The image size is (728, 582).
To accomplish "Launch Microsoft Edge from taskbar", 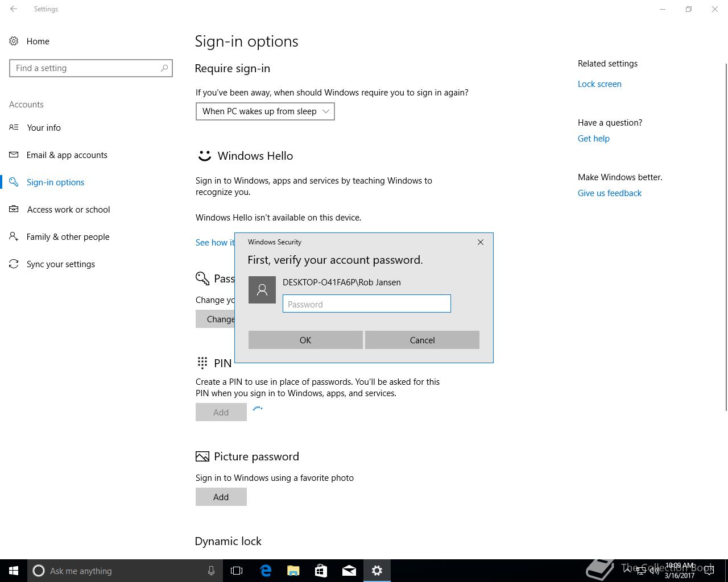I will click(266, 571).
